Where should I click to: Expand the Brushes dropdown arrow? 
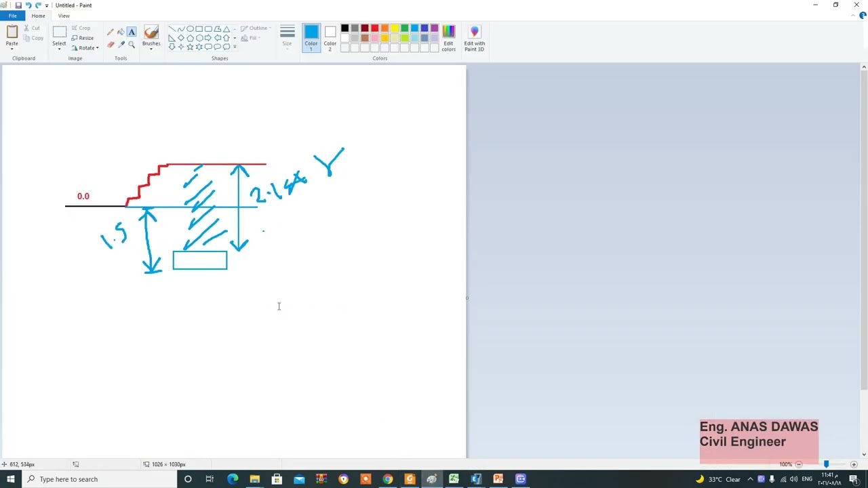[151, 49]
